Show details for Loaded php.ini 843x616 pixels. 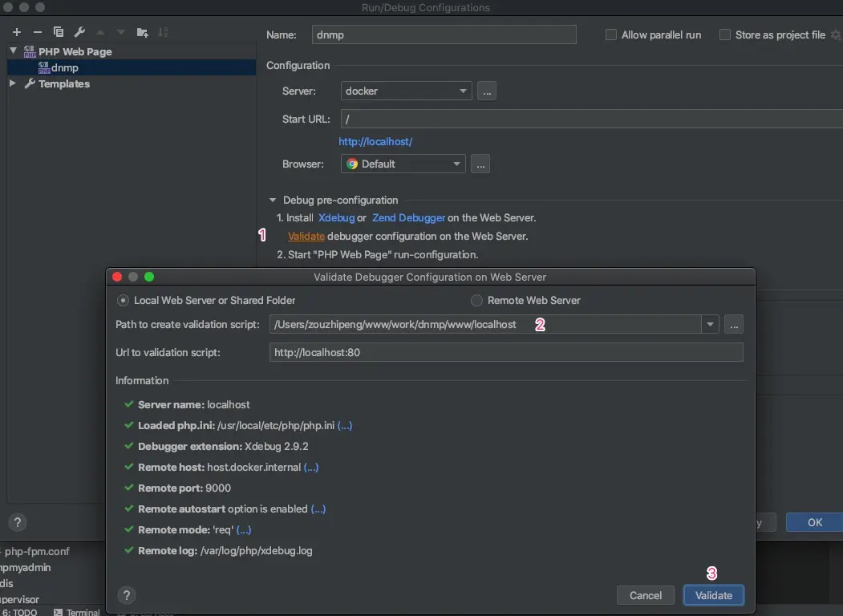click(x=345, y=425)
